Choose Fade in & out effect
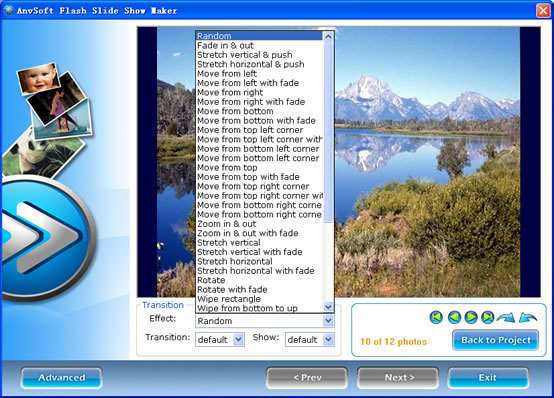The width and height of the screenshot is (554, 398). [x=259, y=46]
